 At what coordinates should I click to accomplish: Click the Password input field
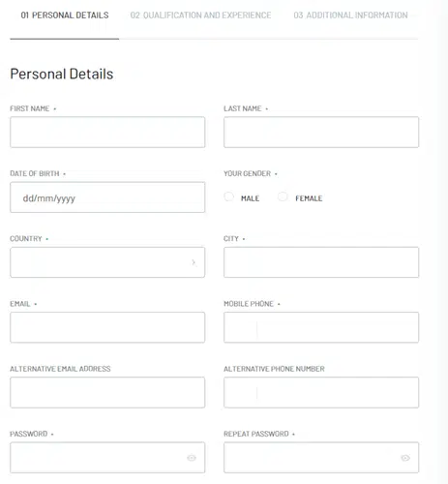point(107,458)
